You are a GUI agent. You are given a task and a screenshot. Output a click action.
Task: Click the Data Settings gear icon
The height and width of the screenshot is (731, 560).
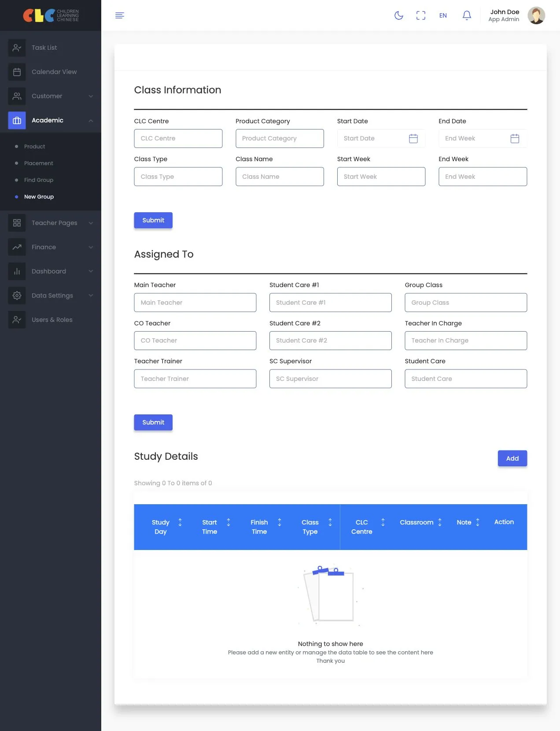(x=17, y=295)
